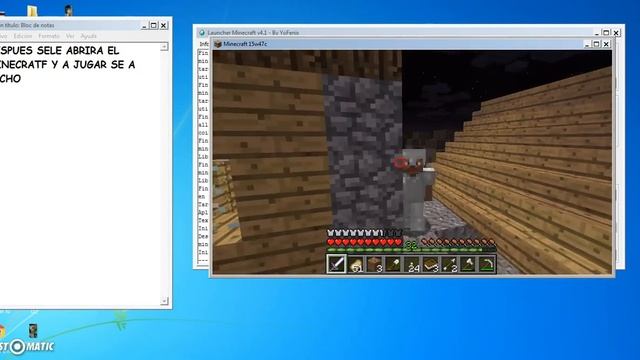Select the hotbar slot showing 24
The image size is (640, 360).
click(412, 264)
